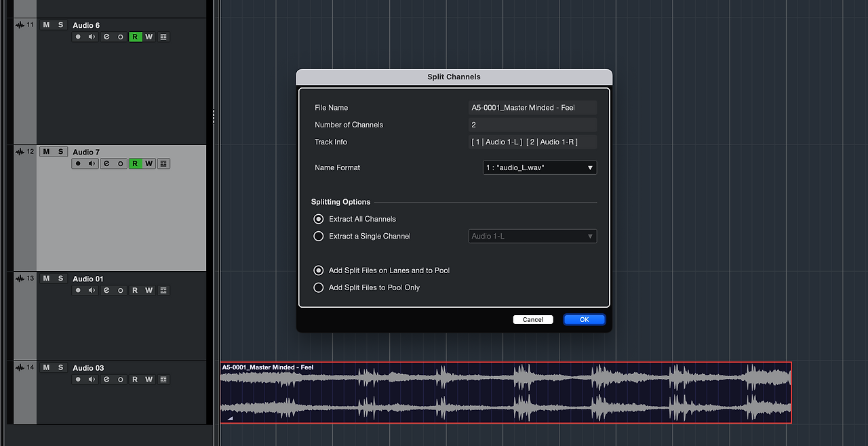The width and height of the screenshot is (868, 446).
Task: Select track name Audio 03
Action: pyautogui.click(x=88, y=368)
